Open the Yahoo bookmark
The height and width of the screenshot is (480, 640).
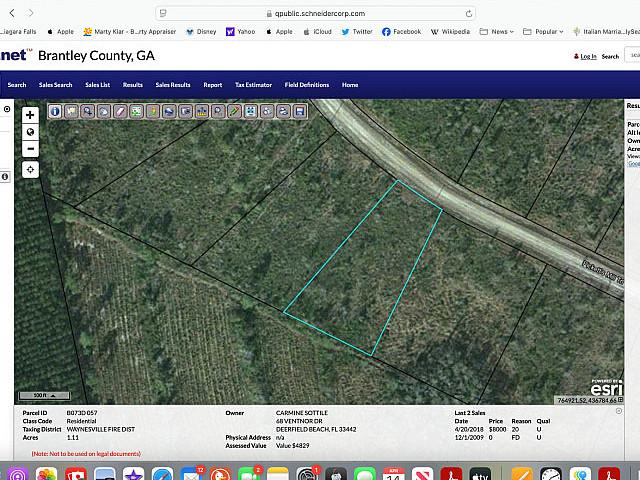click(240, 31)
